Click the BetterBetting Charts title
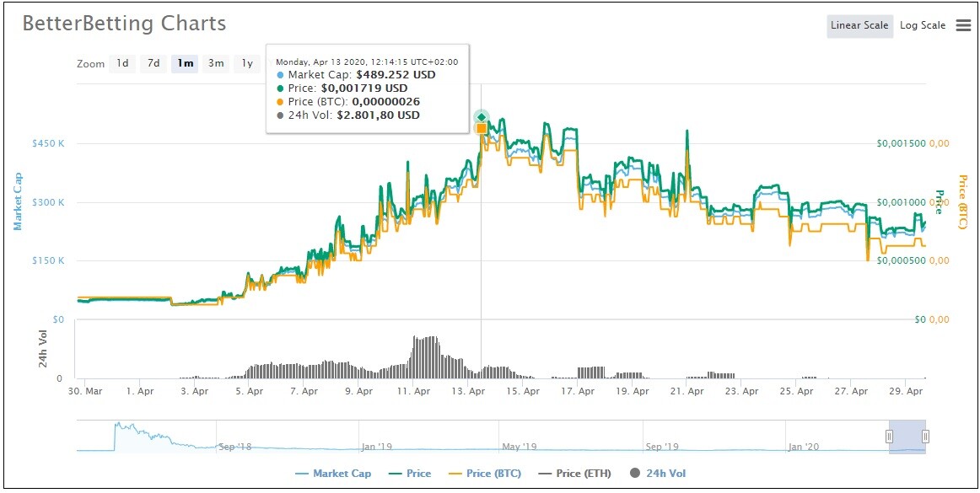 click(124, 24)
